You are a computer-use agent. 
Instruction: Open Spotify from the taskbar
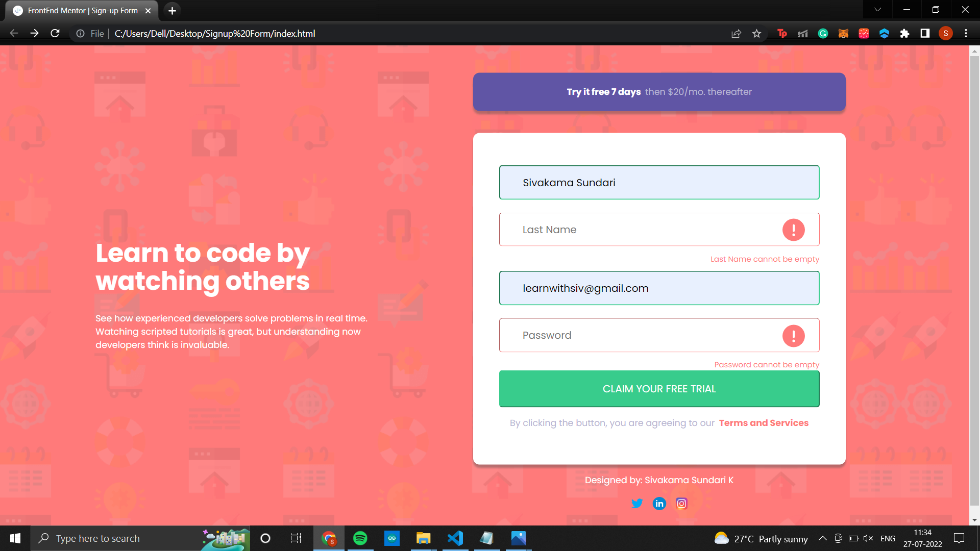point(360,538)
